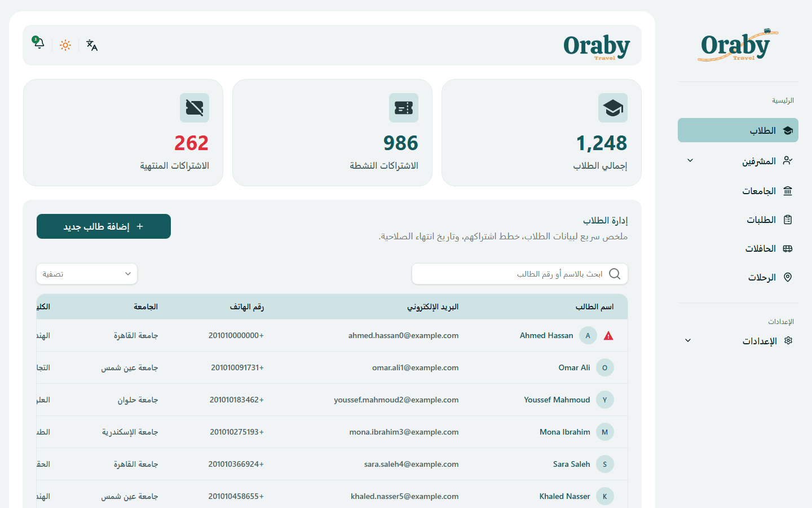Click الجامعة column header
The image size is (812, 508).
point(145,306)
